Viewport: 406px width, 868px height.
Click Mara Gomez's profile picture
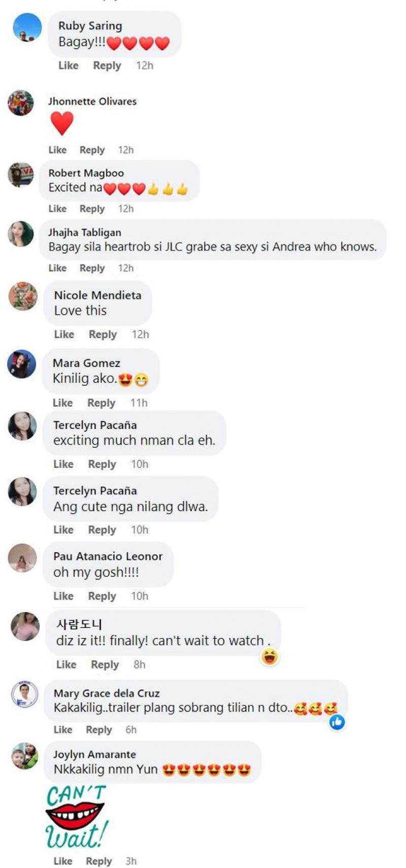[22, 364]
